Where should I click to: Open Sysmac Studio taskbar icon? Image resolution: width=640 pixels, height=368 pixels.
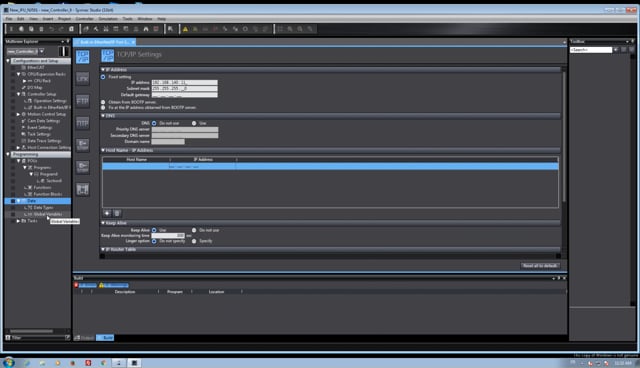coord(134,363)
